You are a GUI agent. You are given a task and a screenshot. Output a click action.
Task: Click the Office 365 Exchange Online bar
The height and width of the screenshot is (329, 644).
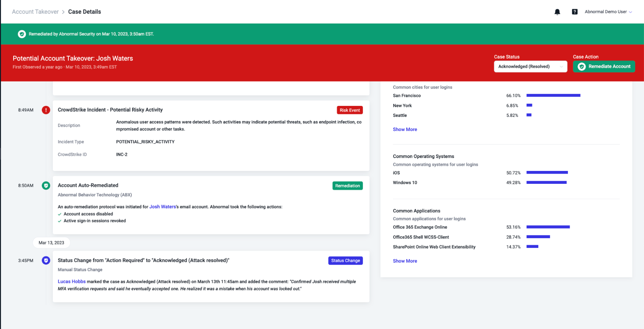click(548, 227)
